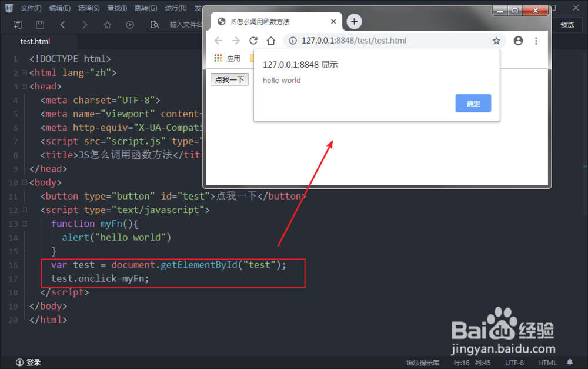This screenshot has width=588, height=369.
Task: Confirm the alert with 确定 button
Action: pyautogui.click(x=473, y=103)
